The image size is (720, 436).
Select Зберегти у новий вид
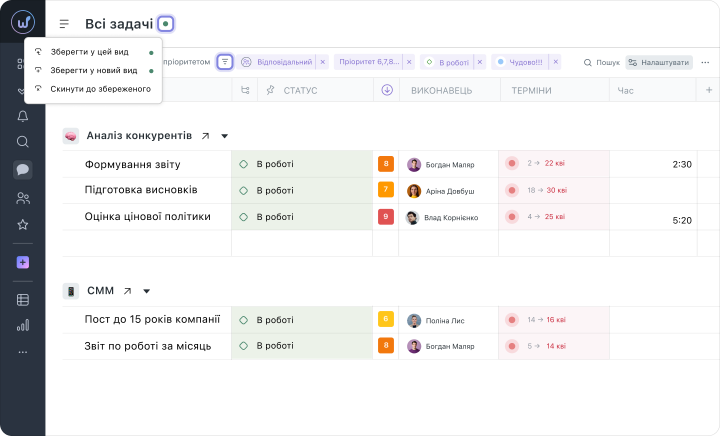93,70
